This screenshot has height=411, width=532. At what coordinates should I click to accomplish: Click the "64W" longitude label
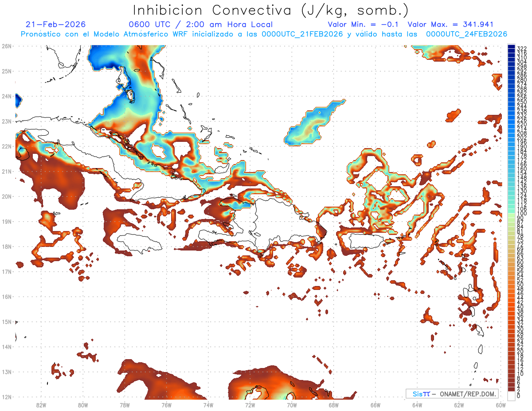(x=417, y=405)
